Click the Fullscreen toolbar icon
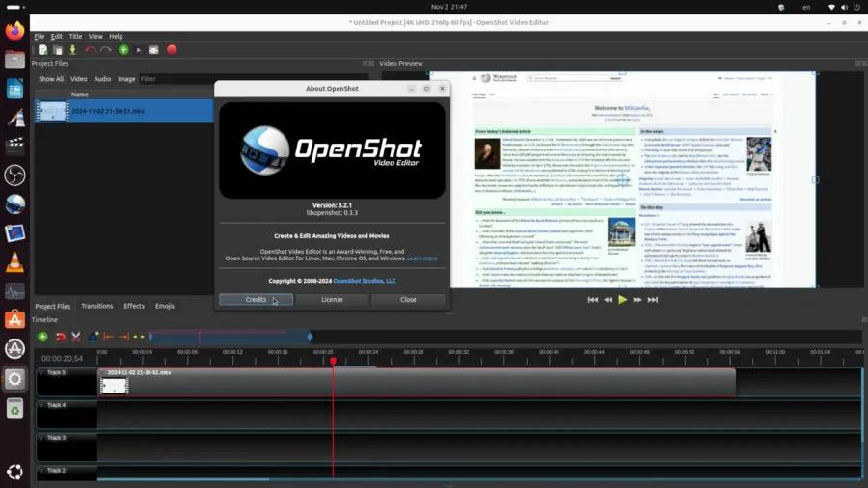 154,50
